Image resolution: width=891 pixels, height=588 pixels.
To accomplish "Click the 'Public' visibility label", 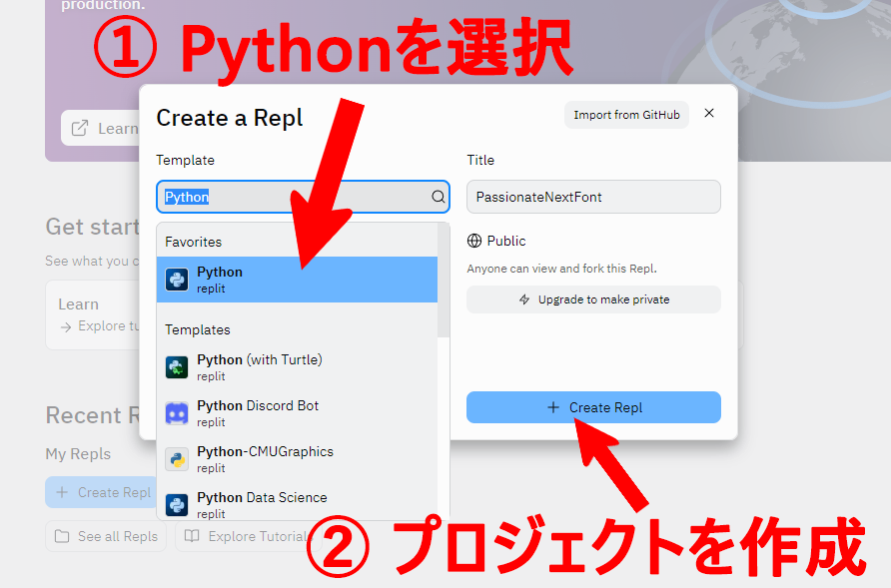I will pos(506,241).
